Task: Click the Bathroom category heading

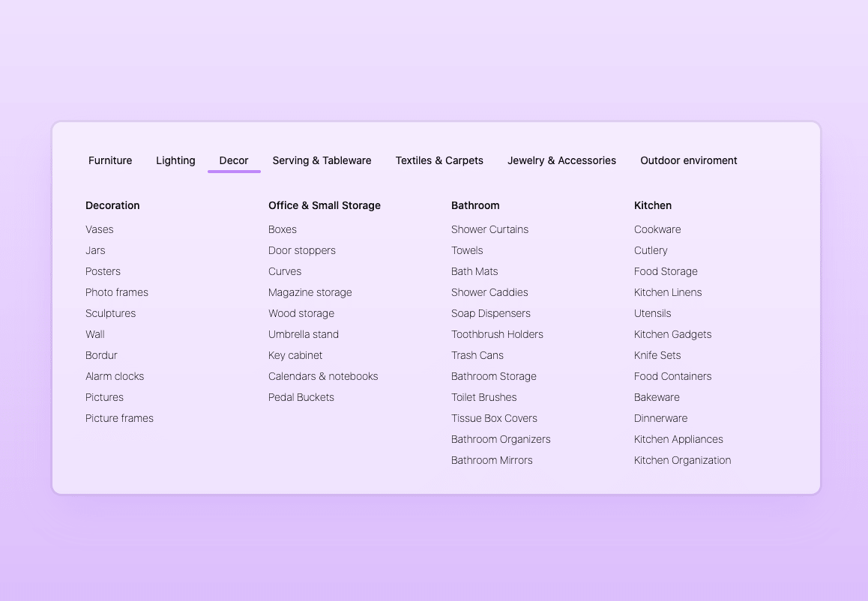Action: pyautogui.click(x=475, y=205)
